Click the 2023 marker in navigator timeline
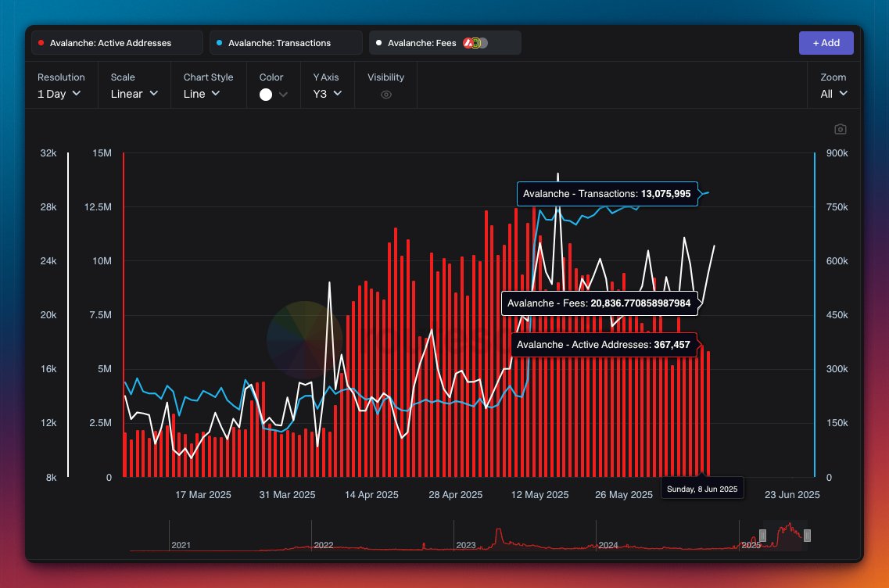 coord(466,545)
